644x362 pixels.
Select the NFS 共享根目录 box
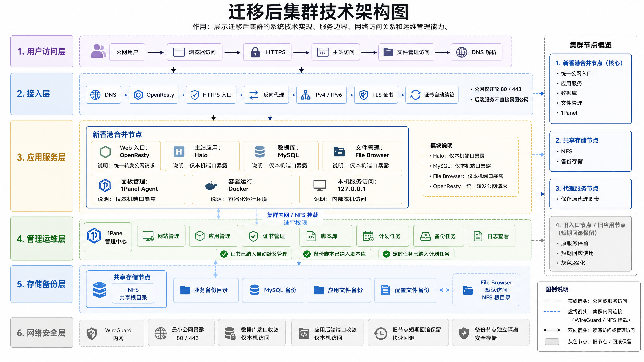(x=133, y=294)
